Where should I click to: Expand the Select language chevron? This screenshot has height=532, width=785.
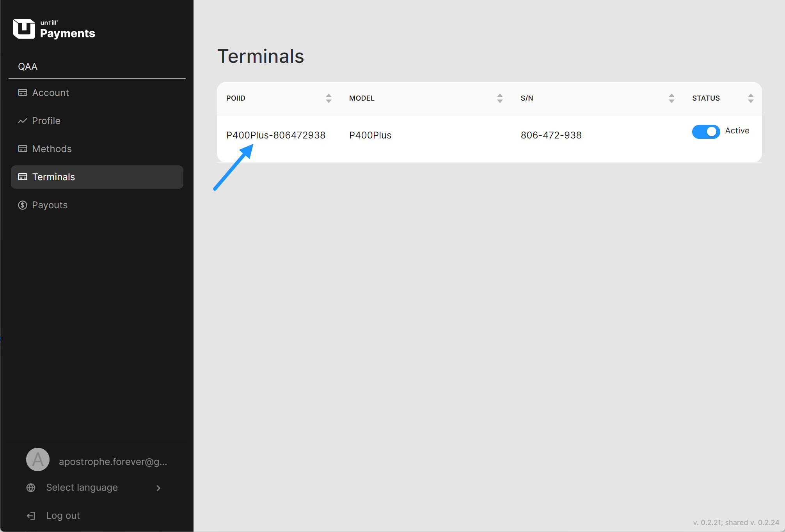(x=158, y=488)
